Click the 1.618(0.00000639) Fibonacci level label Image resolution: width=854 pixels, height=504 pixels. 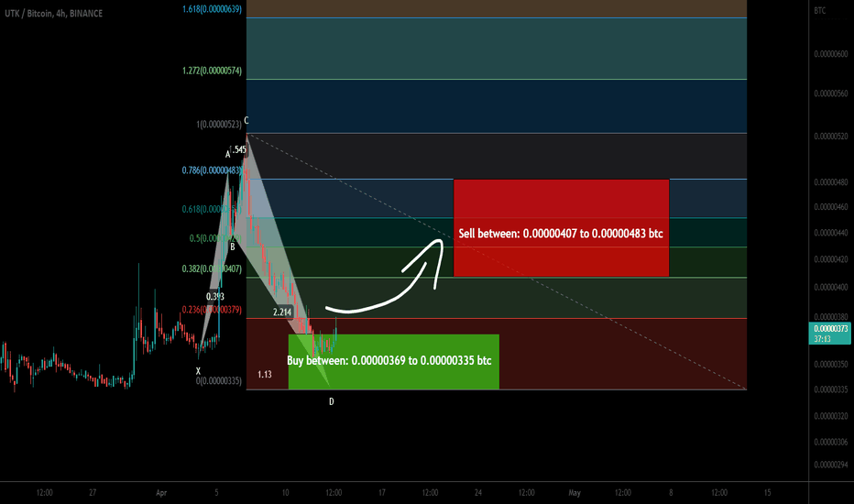212,9
